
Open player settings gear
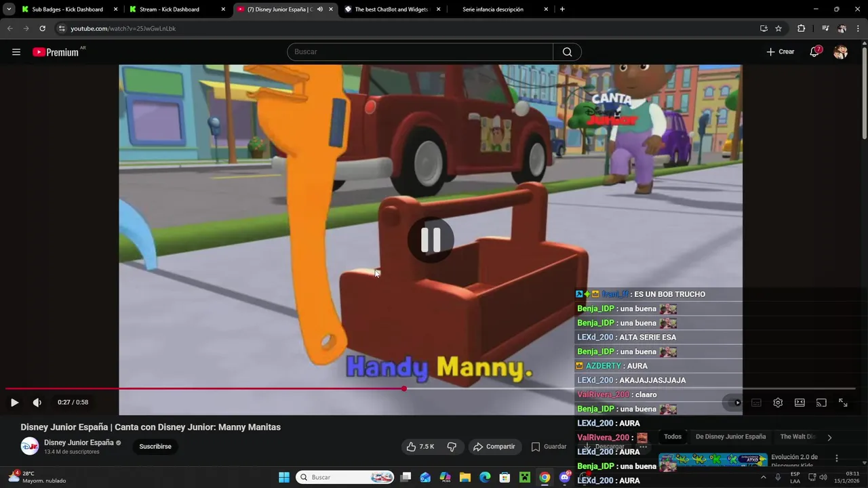[778, 403]
